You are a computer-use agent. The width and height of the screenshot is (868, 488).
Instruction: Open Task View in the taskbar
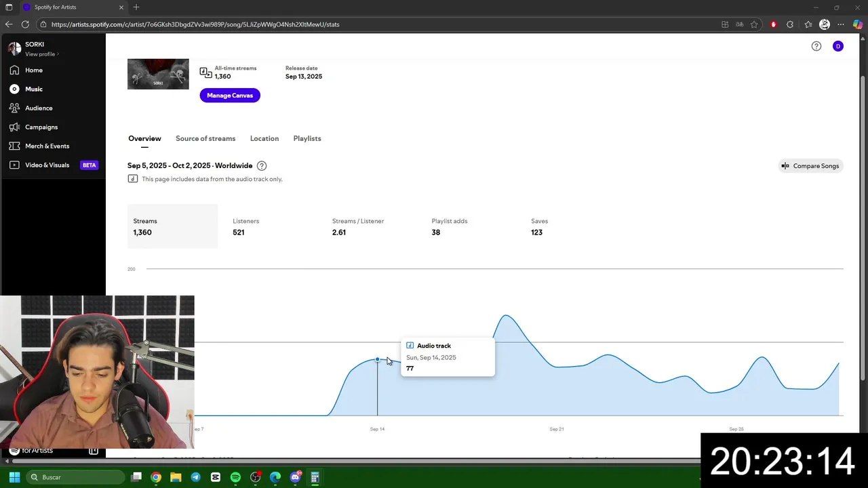point(136,477)
